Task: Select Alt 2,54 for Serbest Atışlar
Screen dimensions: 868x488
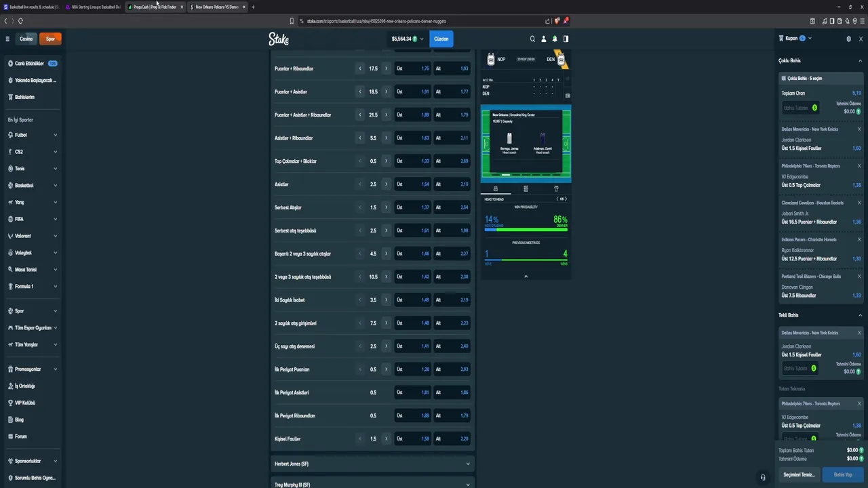Action: 452,207
